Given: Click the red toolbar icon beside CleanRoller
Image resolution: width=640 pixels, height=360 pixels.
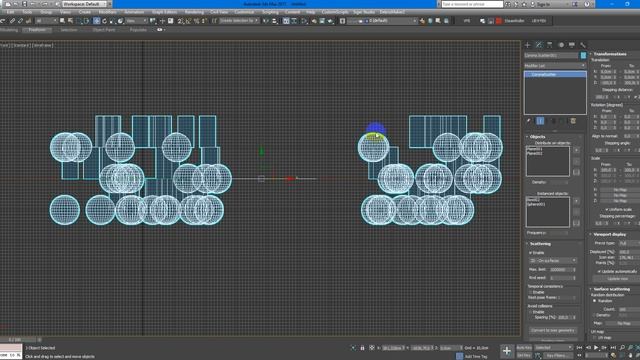Looking at the screenshot, I should (499, 21).
